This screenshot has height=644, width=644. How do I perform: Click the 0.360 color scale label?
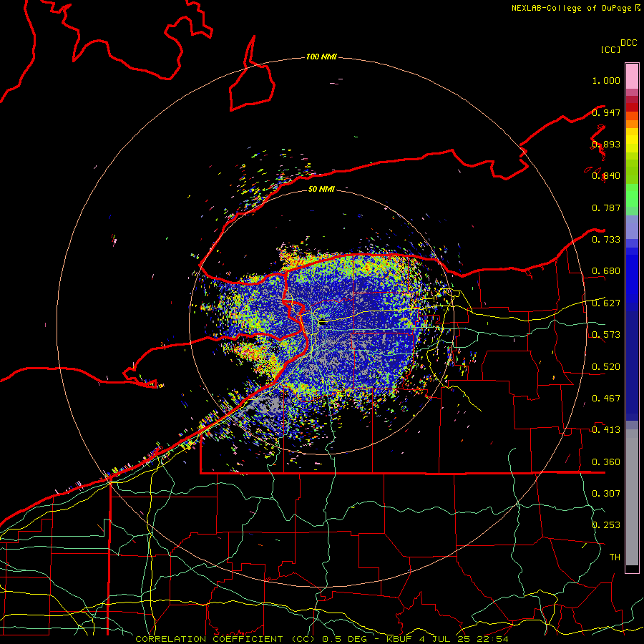606,462
